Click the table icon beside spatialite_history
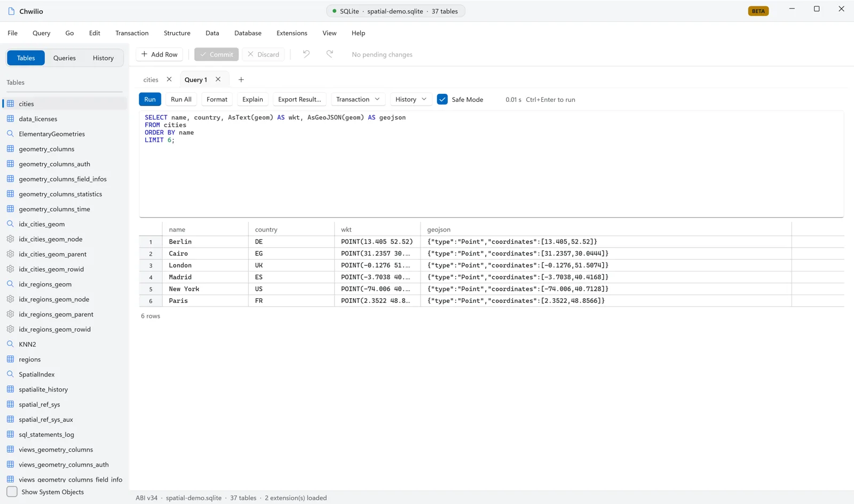Viewport: 854px width, 504px height. coord(10,389)
